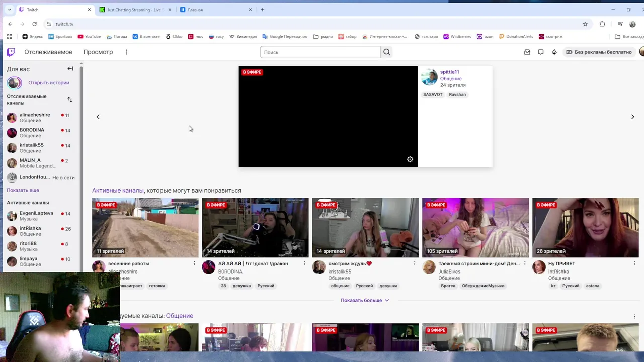Screen dimensions: 644x362
Task: Open options menu for 'Таежный строим' card
Action: pyautogui.click(x=525, y=263)
